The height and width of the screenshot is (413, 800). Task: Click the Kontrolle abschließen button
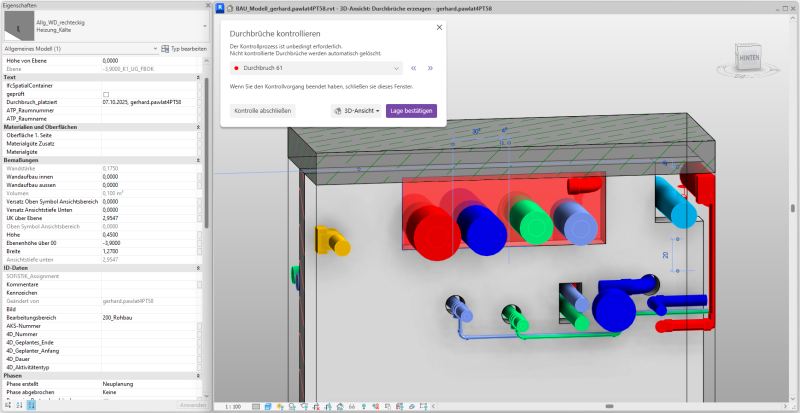pyautogui.click(x=262, y=111)
